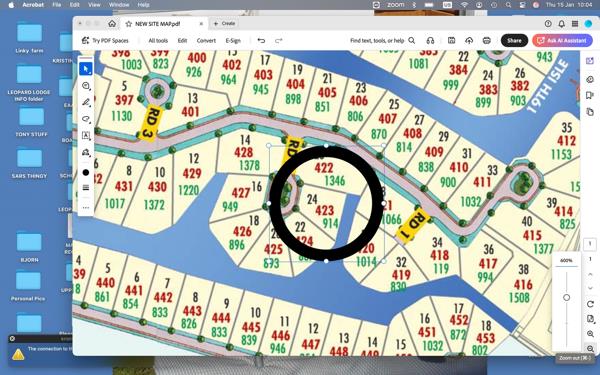Upload file with cloud icon

(x=469, y=40)
